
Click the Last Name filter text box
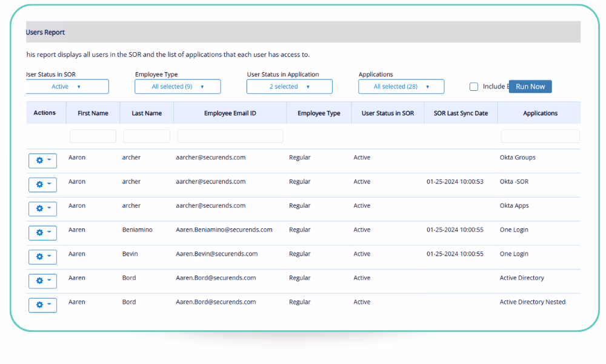tap(147, 136)
